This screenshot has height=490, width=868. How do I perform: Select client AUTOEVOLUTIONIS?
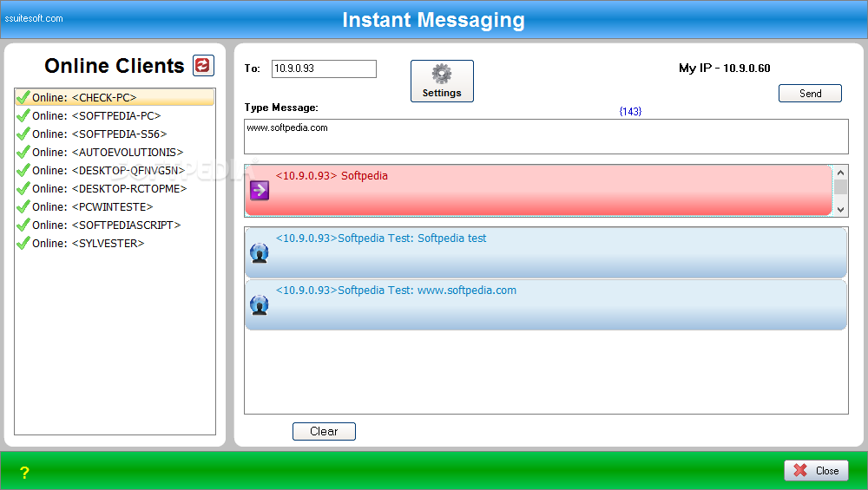pos(115,152)
